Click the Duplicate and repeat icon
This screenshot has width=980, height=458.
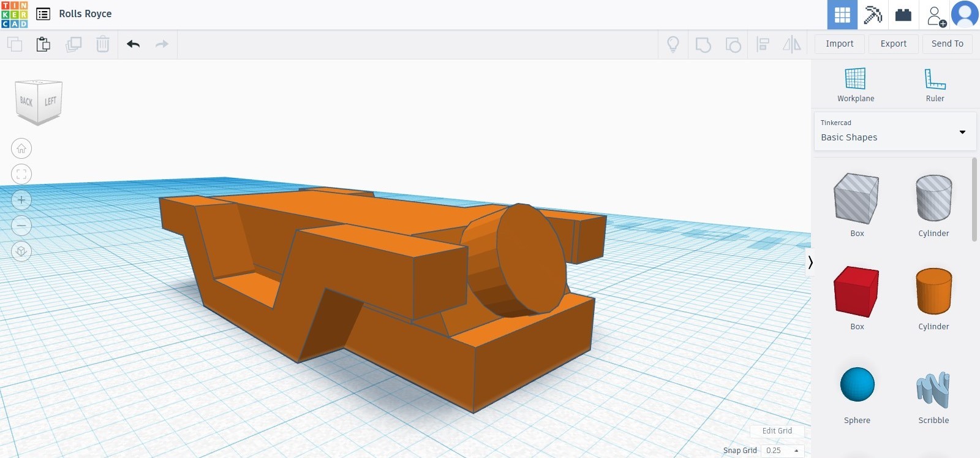tap(73, 44)
